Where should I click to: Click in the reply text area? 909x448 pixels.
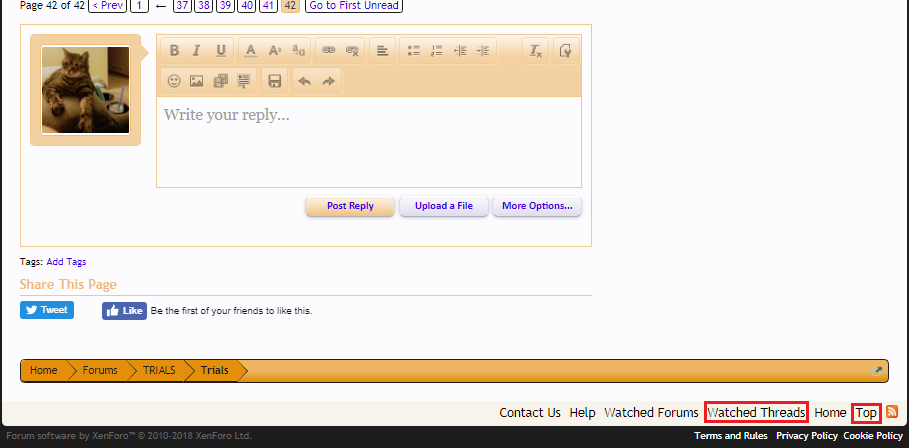[x=368, y=140]
